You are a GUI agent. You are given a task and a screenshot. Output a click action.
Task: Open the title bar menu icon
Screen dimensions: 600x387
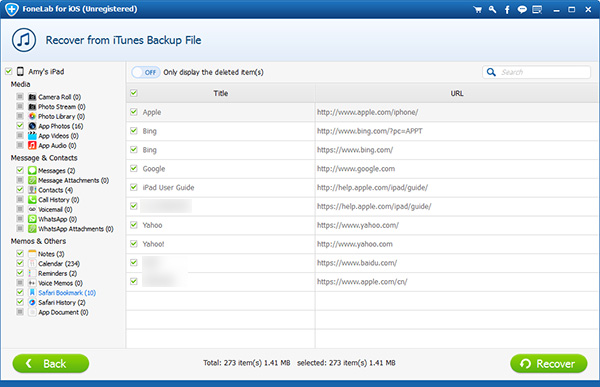pyautogui.click(x=537, y=10)
